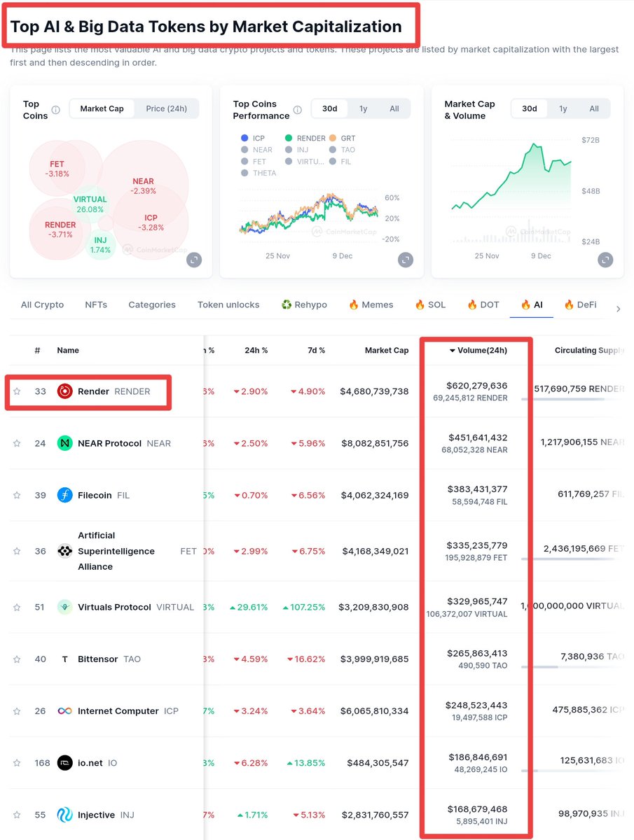The image size is (634, 840).
Task: Switch Top Coins to Price (24h)
Action: 166,108
